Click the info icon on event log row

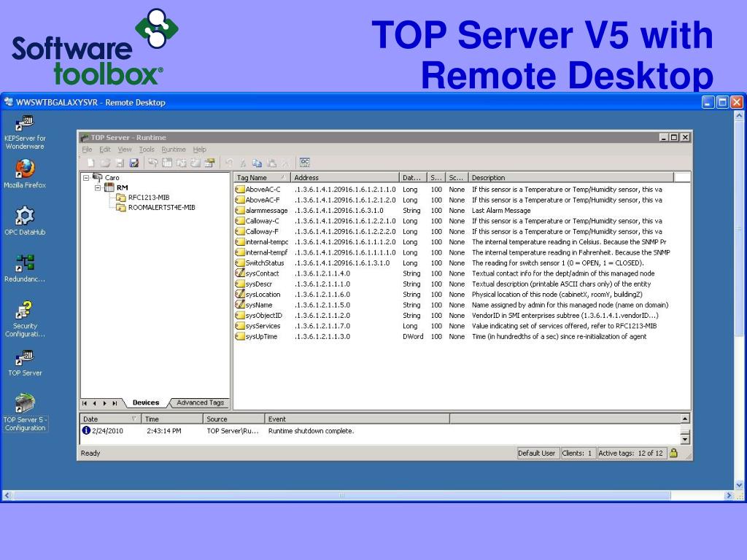[x=86, y=430]
